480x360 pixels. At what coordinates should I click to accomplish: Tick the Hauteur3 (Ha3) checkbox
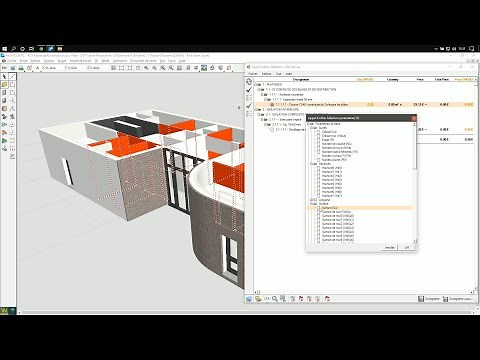[x=318, y=180]
